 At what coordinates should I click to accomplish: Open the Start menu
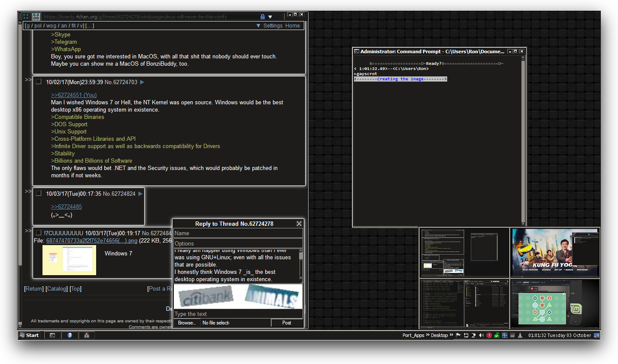[x=29, y=335]
